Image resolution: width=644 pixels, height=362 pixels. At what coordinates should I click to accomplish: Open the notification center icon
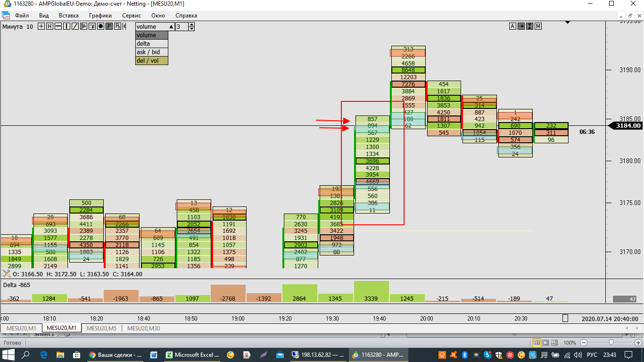[x=628, y=355]
